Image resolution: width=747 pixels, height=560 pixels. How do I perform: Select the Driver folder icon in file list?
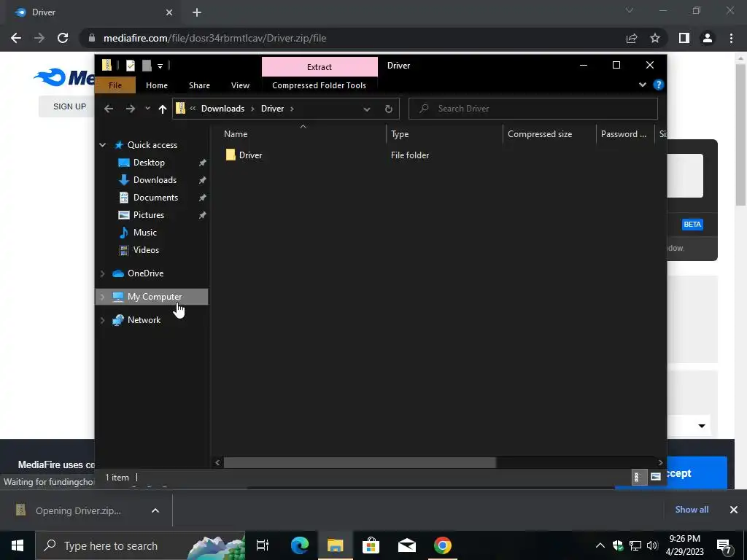pos(231,155)
